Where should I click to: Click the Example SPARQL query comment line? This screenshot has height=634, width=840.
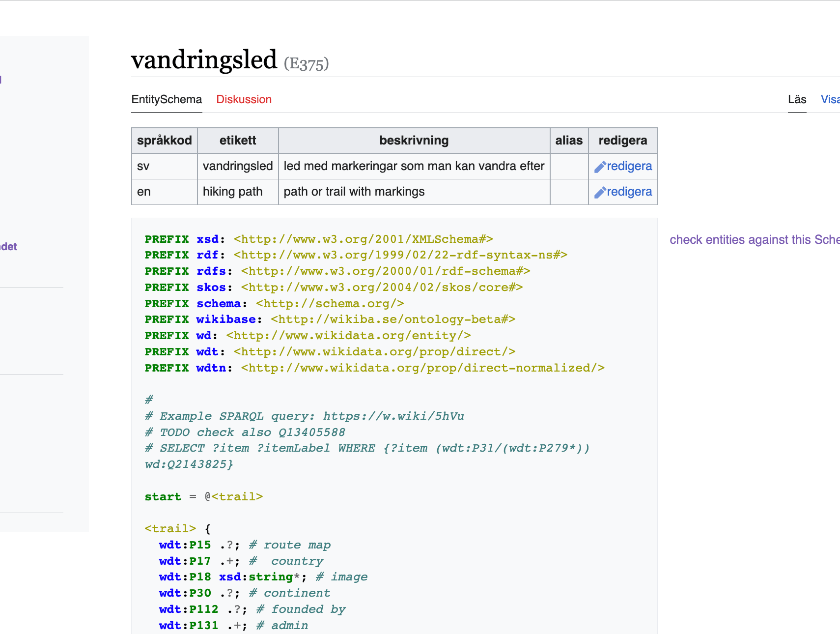(x=305, y=416)
